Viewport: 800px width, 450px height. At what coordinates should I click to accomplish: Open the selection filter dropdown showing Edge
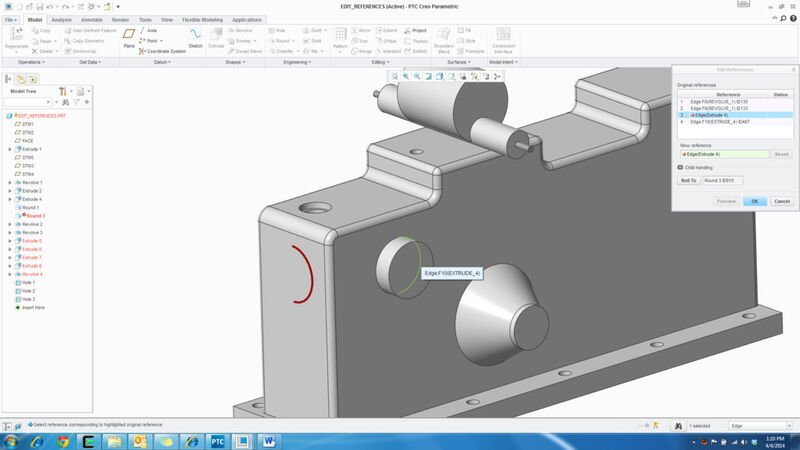click(x=760, y=426)
